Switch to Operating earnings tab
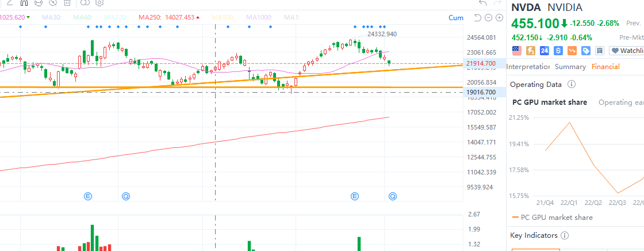This screenshot has height=251, width=644. coord(621,102)
